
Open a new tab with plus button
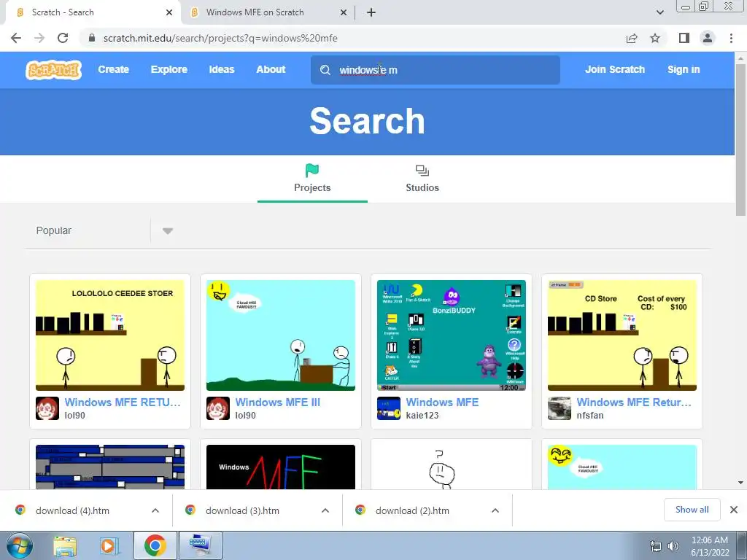click(x=371, y=12)
